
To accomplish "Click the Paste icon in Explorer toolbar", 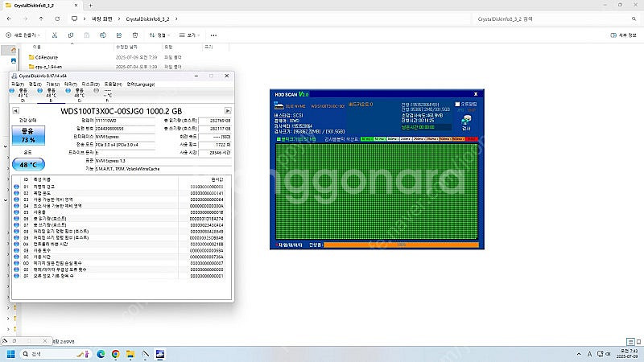I will click(87, 35).
